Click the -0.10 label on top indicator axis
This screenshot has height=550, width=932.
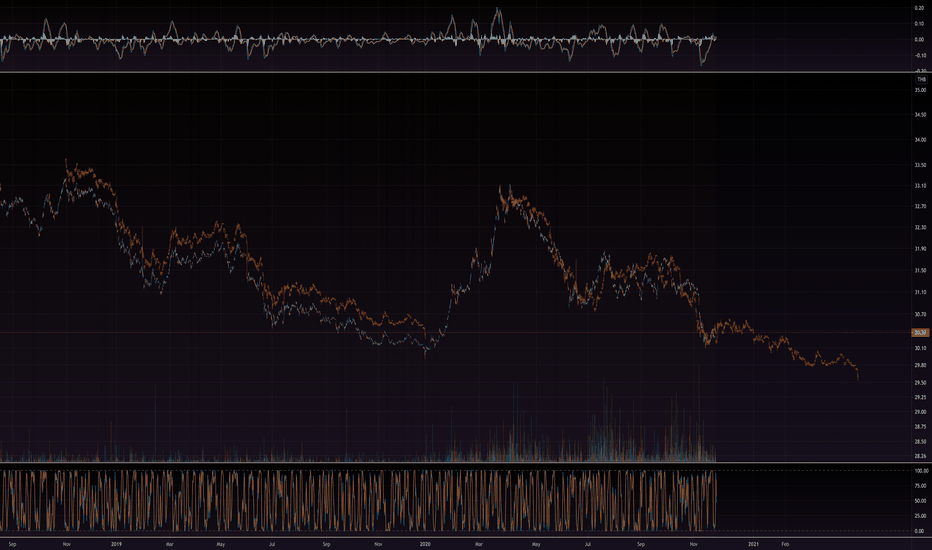(920, 55)
